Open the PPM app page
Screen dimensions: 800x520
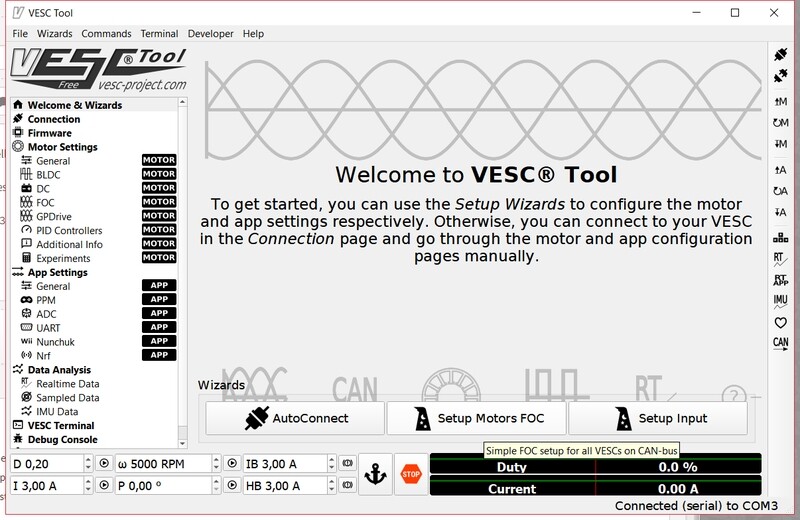click(94, 300)
